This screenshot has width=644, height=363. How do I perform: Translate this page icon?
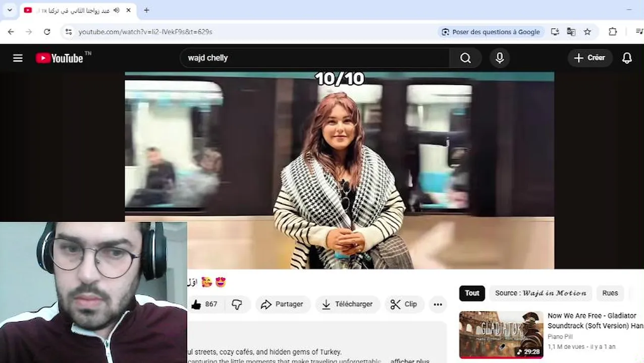point(571,32)
